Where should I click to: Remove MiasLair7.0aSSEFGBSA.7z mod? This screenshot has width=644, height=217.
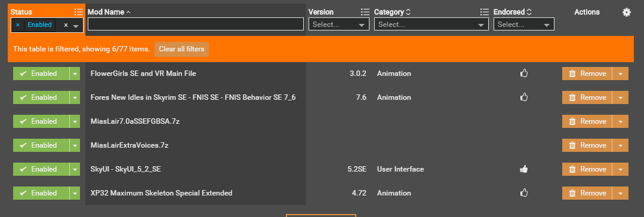click(x=587, y=121)
